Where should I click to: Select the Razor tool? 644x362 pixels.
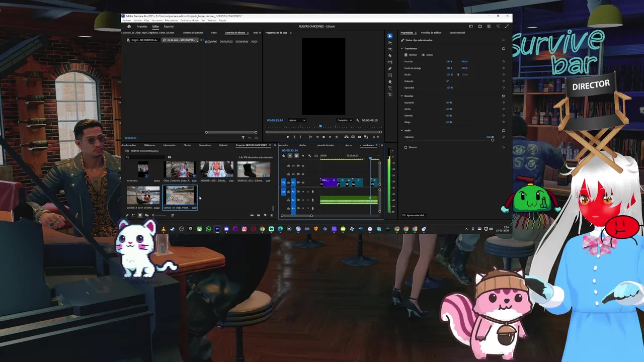[390, 56]
